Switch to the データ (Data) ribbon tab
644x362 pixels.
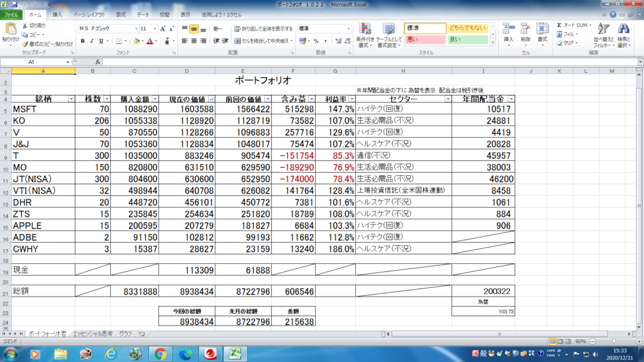tap(143, 15)
